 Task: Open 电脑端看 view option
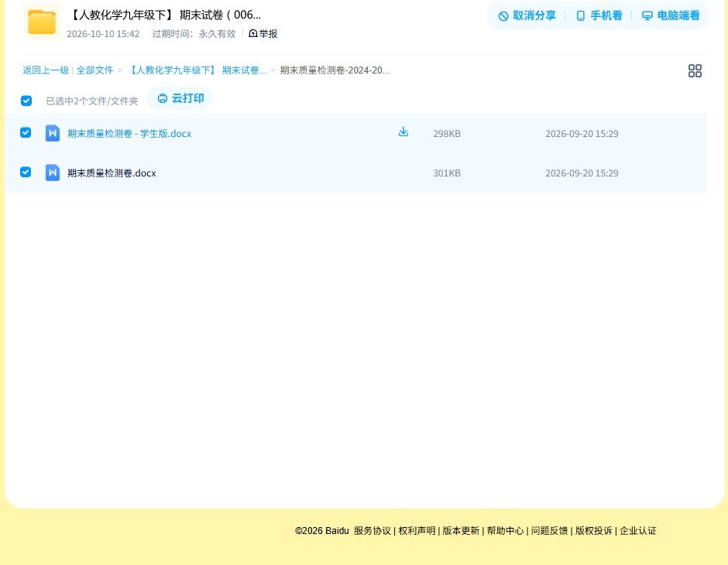671,15
